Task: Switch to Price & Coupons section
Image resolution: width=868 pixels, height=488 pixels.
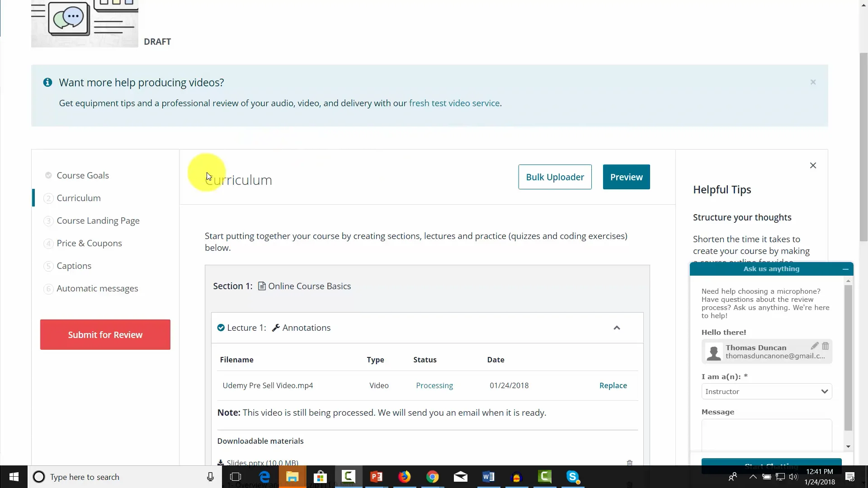Action: (89, 243)
